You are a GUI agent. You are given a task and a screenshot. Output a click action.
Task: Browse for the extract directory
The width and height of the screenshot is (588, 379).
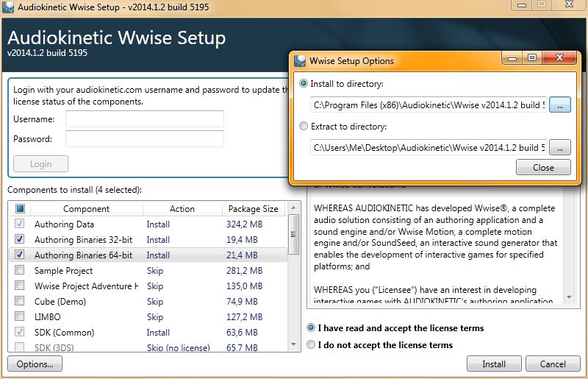(560, 147)
